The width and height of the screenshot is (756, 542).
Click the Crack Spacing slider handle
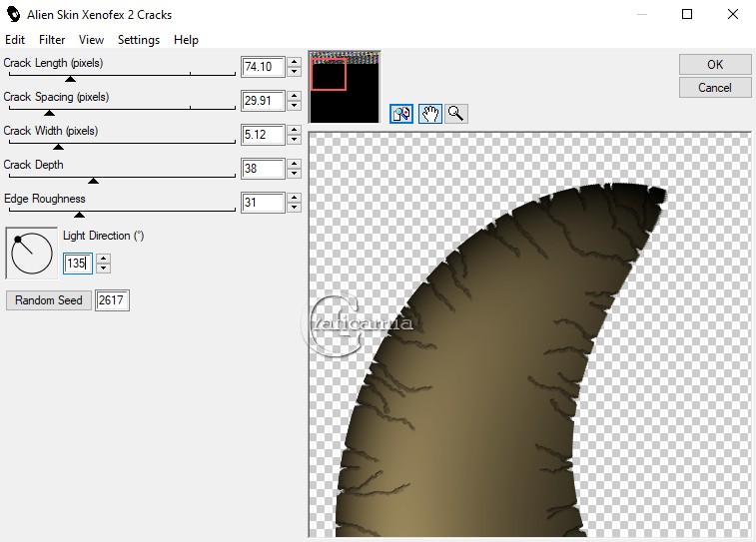point(49,113)
